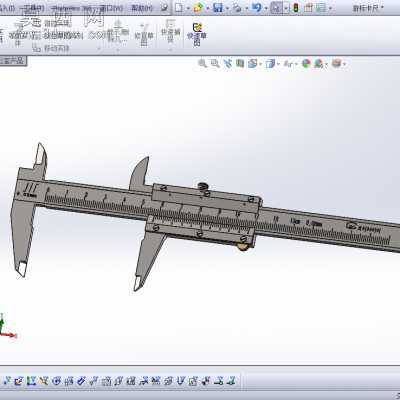
Task: Click the 移动实体 move entities tool
Action: (51, 49)
